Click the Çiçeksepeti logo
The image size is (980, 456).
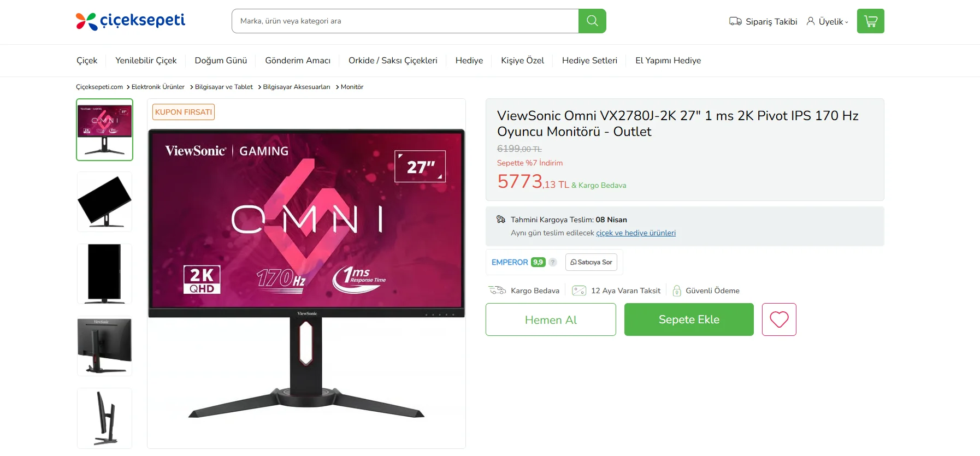tap(131, 21)
